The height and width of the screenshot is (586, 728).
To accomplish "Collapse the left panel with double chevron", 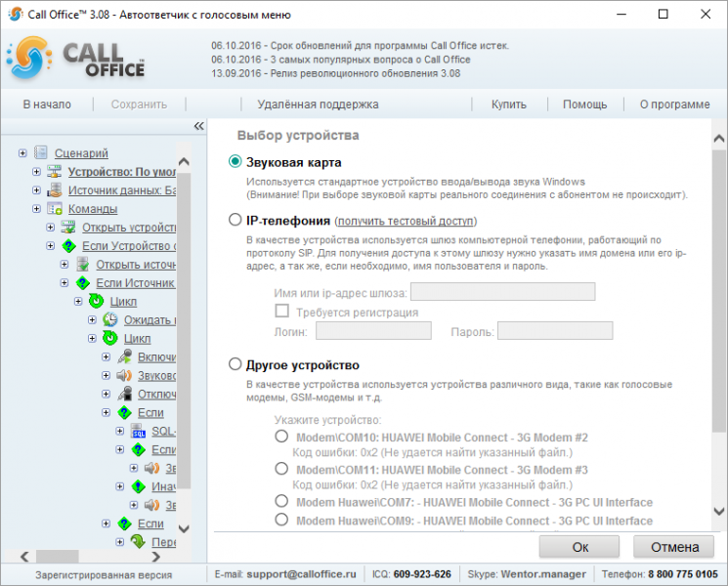I will click(x=198, y=126).
